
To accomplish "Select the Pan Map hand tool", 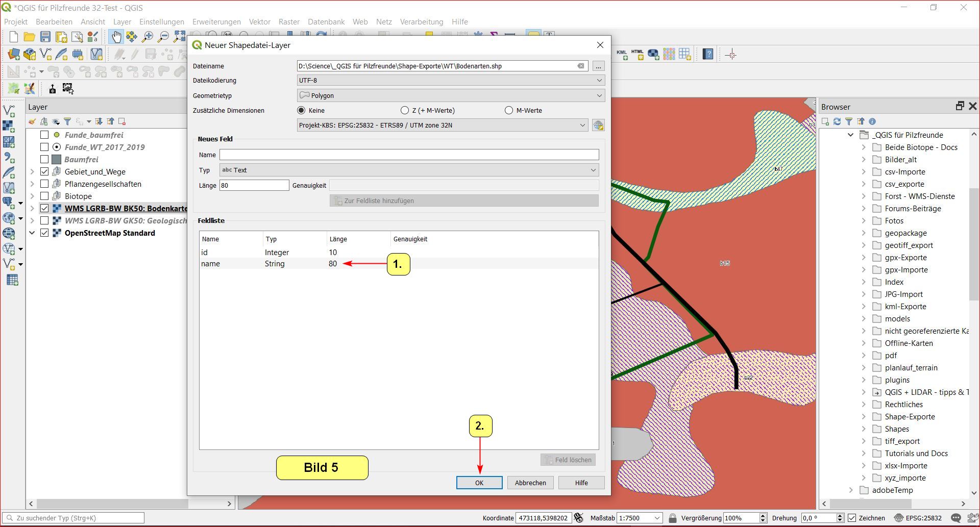I will click(116, 37).
